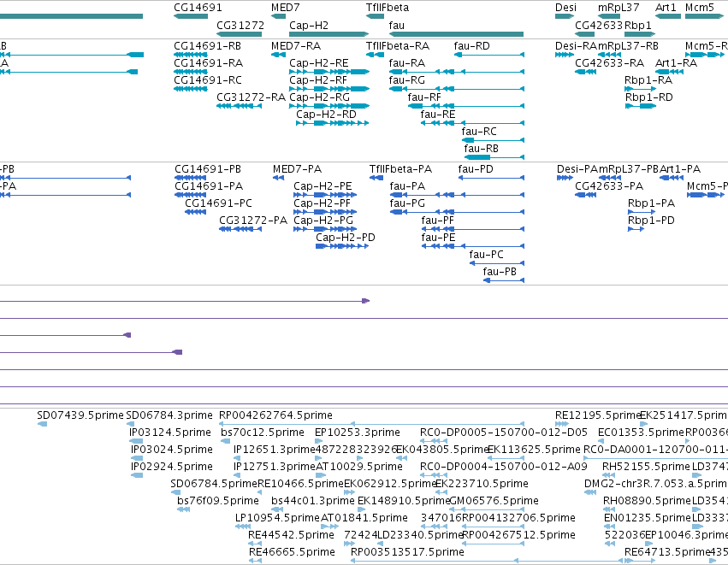The height and width of the screenshot is (565, 728).
Task: Select protein fau-PD
Action: tap(476, 169)
